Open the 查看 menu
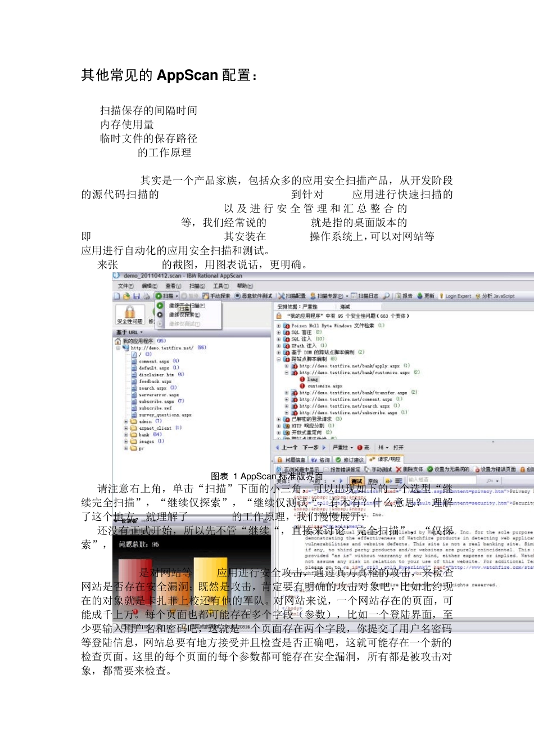 (173, 286)
